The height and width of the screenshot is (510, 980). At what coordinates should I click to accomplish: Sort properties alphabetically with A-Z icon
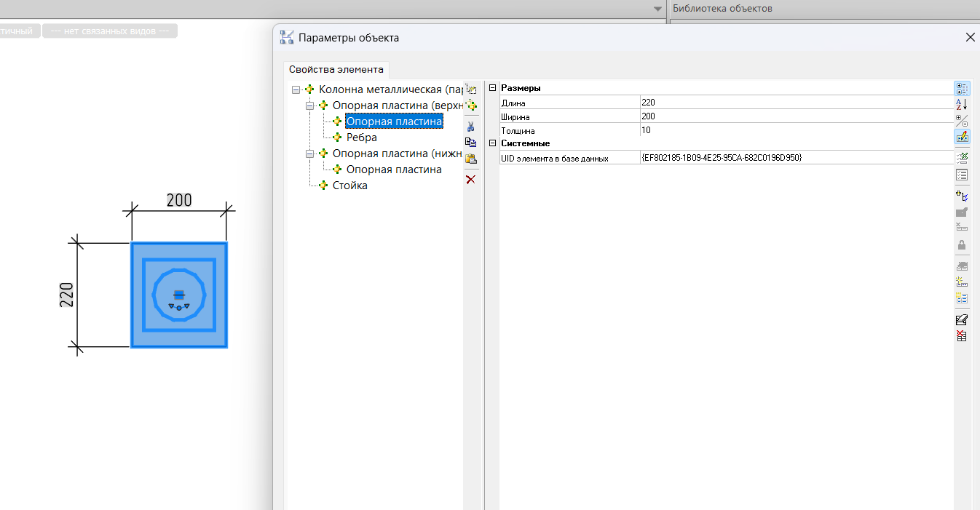tap(961, 104)
